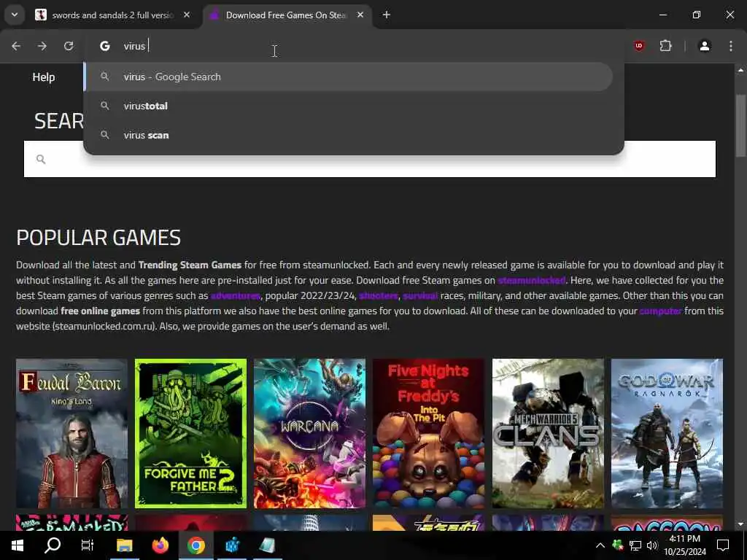Screen dimensions: 747x560
Task: Open the Extensions puzzle icon
Action: click(665, 46)
